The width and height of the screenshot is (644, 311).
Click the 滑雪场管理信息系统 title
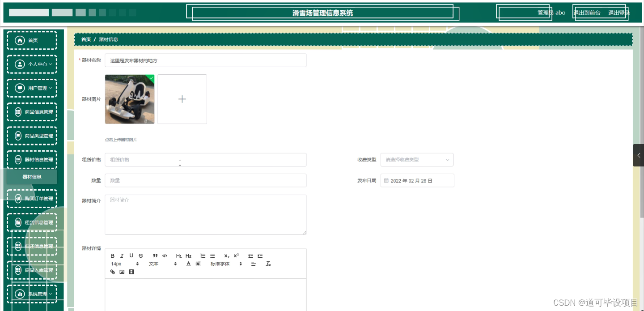coord(322,13)
